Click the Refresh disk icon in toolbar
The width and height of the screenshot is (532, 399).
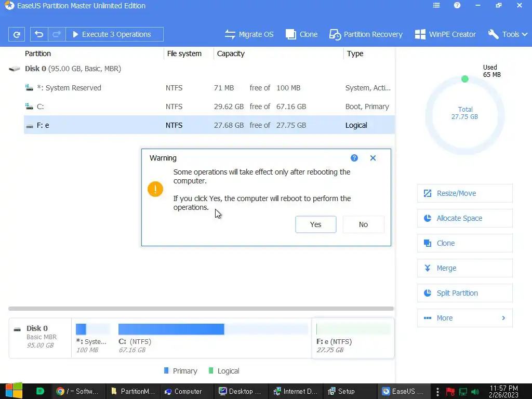coord(16,34)
